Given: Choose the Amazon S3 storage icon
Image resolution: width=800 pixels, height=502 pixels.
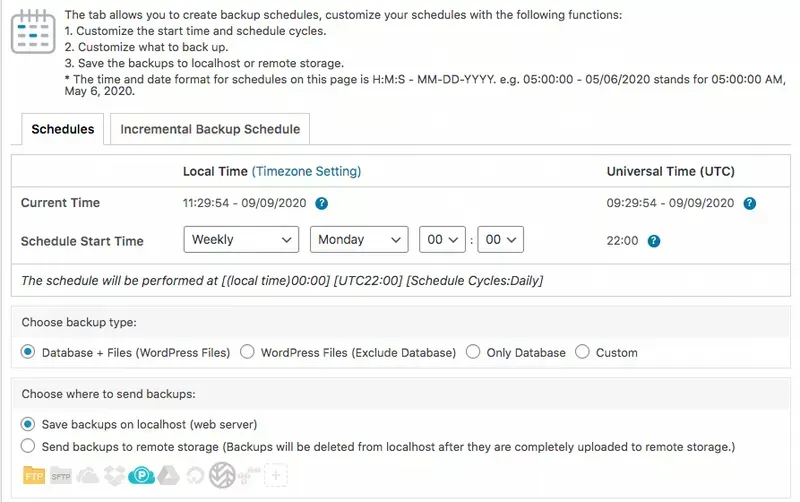Looking at the screenshot, I should pyautogui.click(x=249, y=475).
